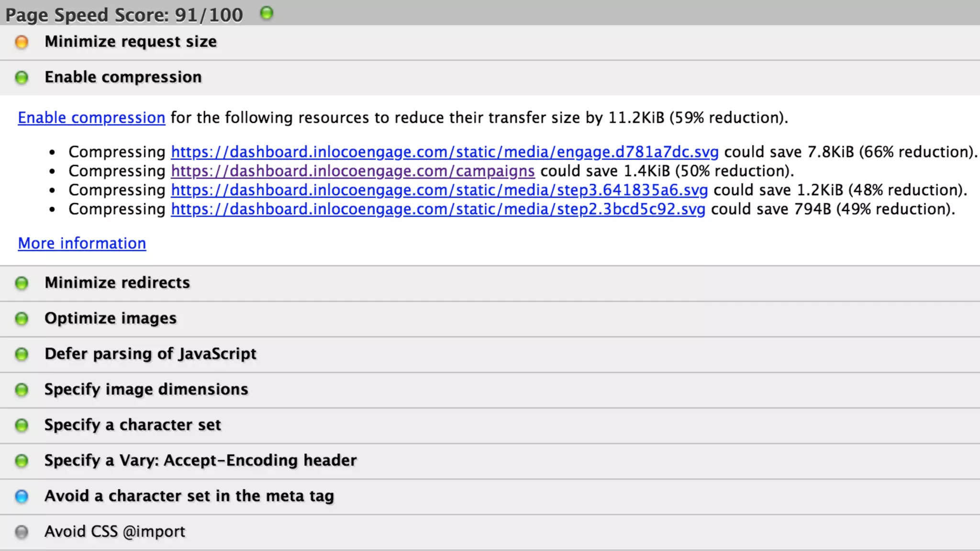The height and width of the screenshot is (551, 980).
Task: Click orange status icon beside Minimize request size
Action: (x=22, y=42)
